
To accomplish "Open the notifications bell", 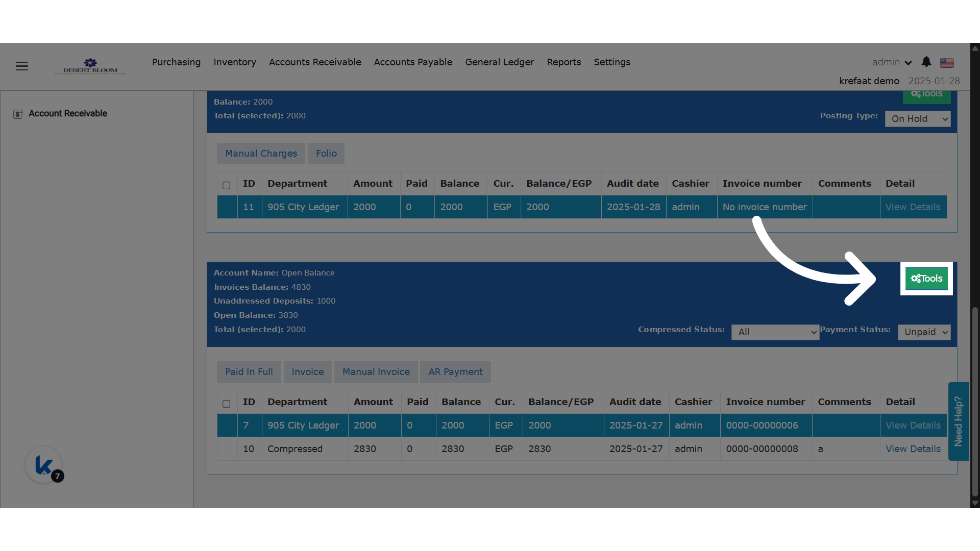I will [x=926, y=62].
